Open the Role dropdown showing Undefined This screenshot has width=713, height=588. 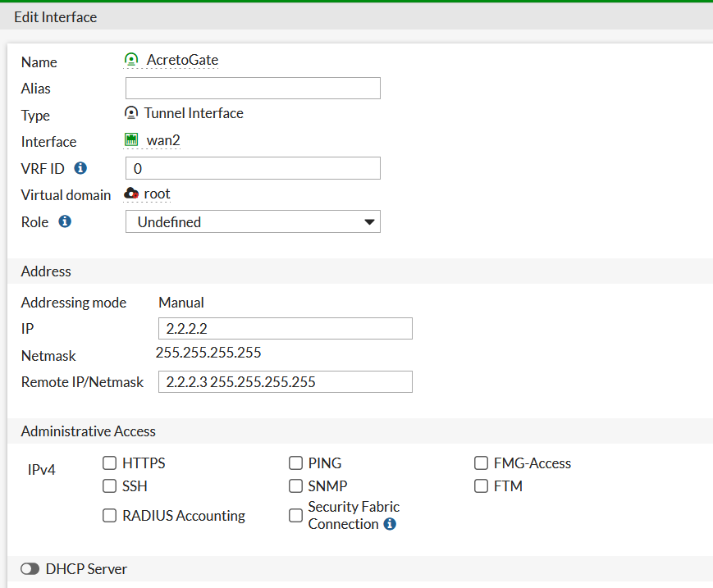click(253, 221)
